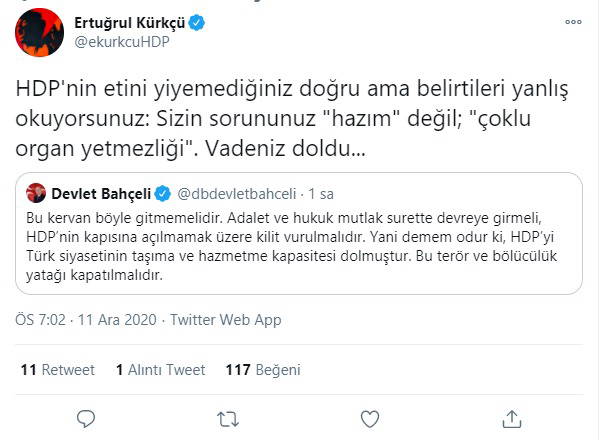Open the Ertuğrul Kürkçü display name link
This screenshot has height=440, width=603.
[127, 22]
